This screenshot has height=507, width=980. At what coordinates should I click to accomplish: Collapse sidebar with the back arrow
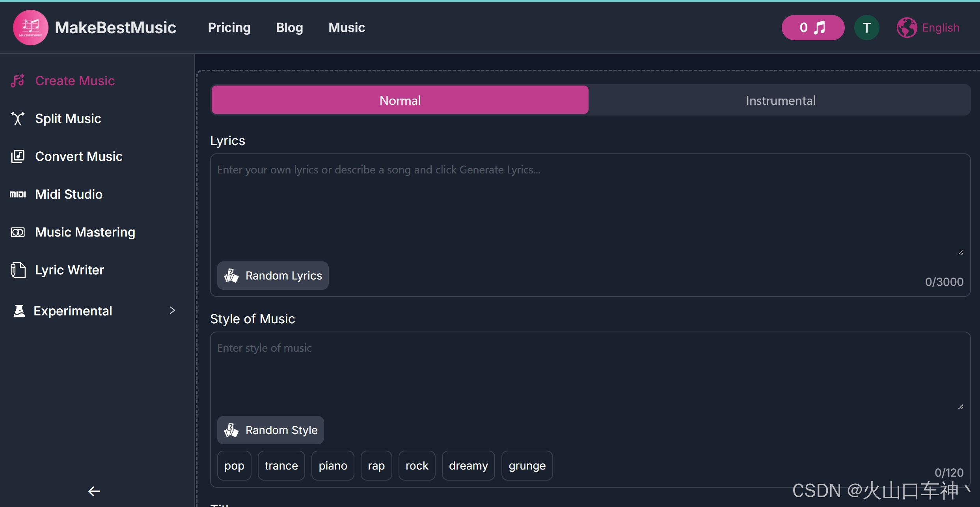tap(94, 491)
